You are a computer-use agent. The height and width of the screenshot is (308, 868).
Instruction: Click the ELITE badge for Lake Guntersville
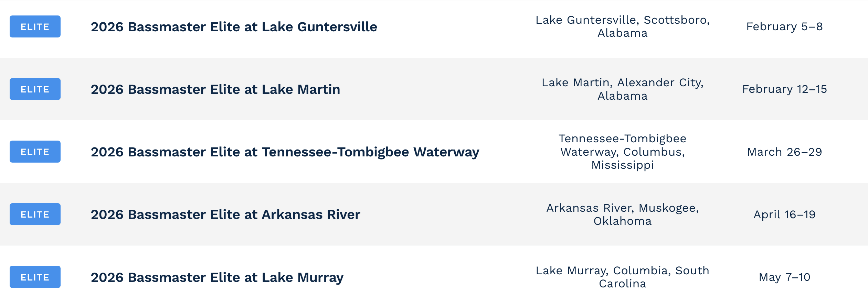35,26
